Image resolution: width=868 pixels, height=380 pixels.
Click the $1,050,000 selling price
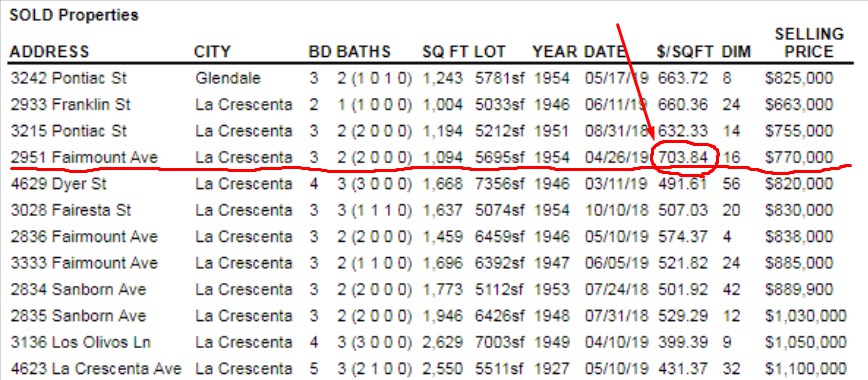(805, 342)
